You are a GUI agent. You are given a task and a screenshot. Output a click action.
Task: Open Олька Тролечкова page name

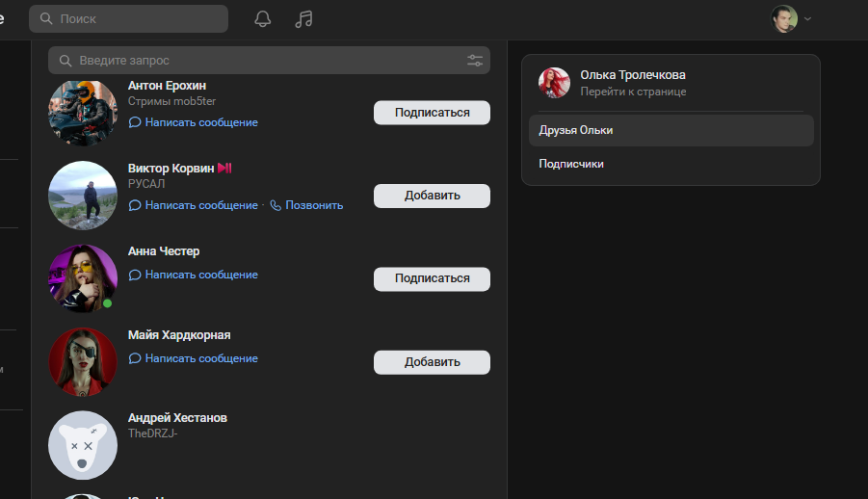point(633,75)
